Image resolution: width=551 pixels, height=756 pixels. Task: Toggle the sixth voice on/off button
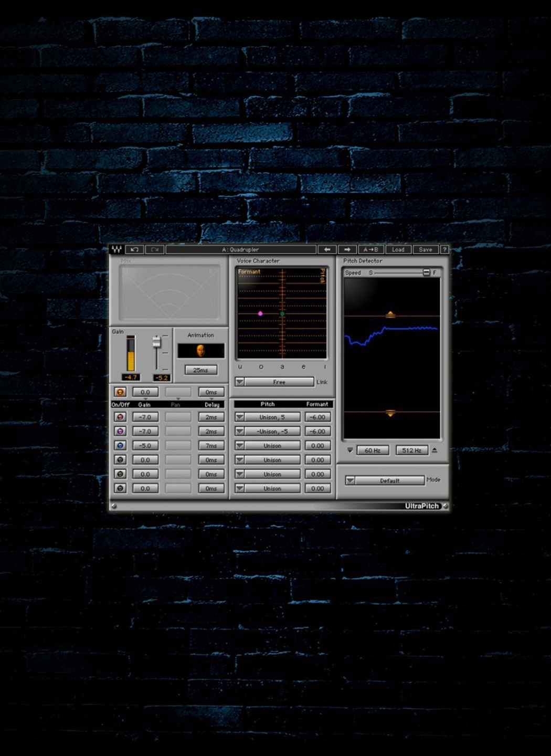120,488
